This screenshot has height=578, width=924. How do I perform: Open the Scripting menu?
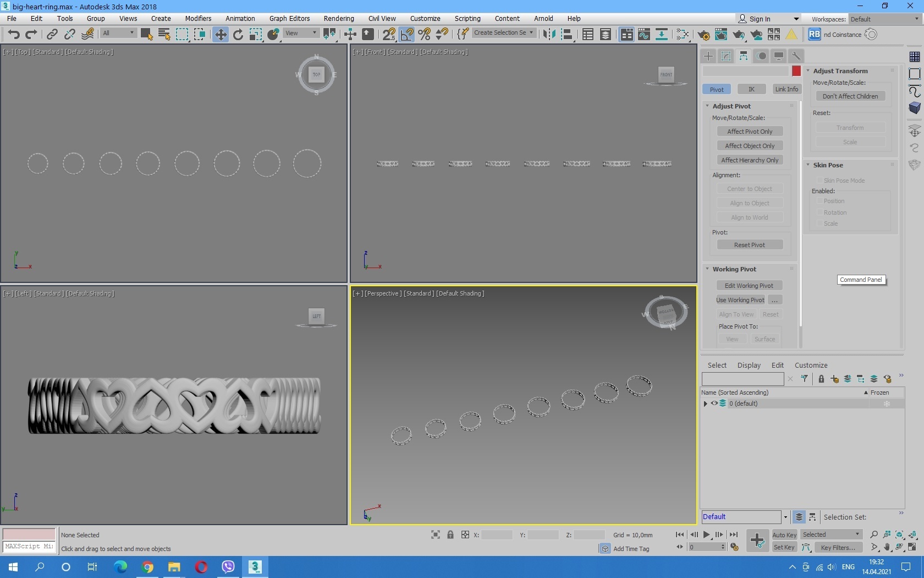(x=468, y=19)
